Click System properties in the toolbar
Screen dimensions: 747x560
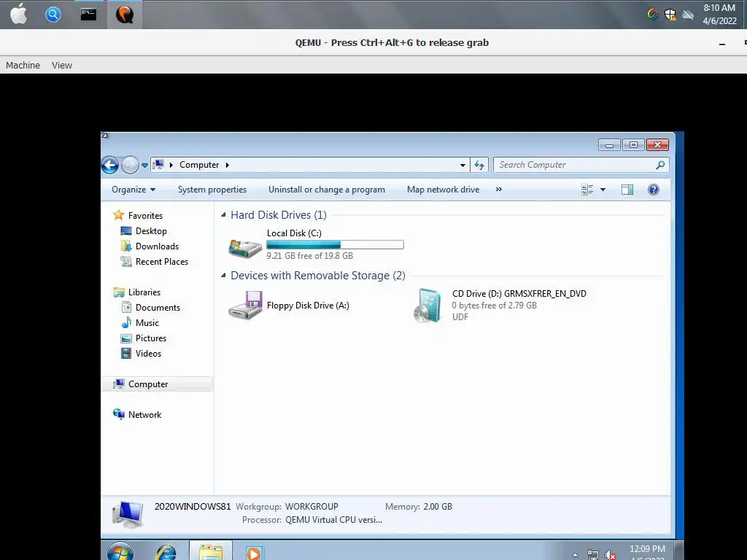(x=212, y=190)
